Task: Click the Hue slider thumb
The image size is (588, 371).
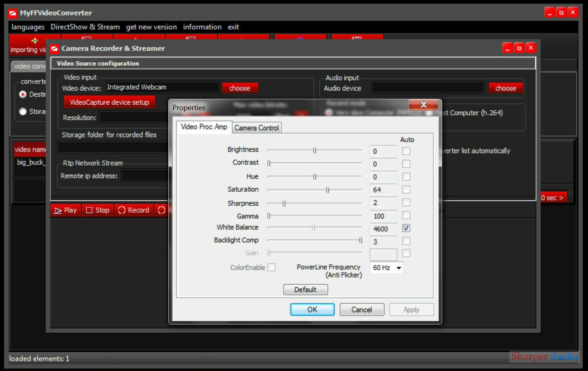Action: (x=315, y=177)
